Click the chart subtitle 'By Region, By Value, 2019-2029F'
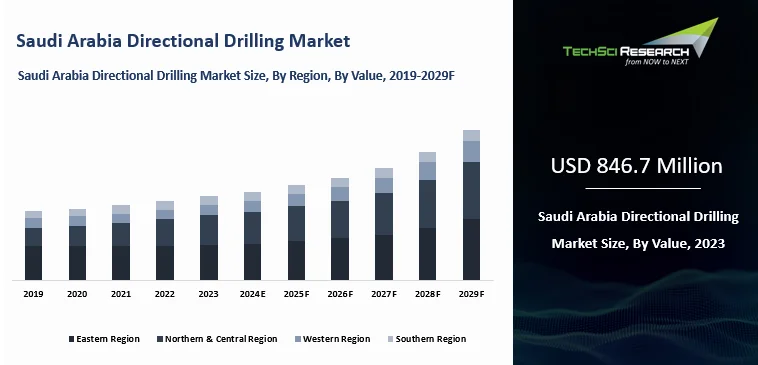The image size is (758, 365). [364, 76]
